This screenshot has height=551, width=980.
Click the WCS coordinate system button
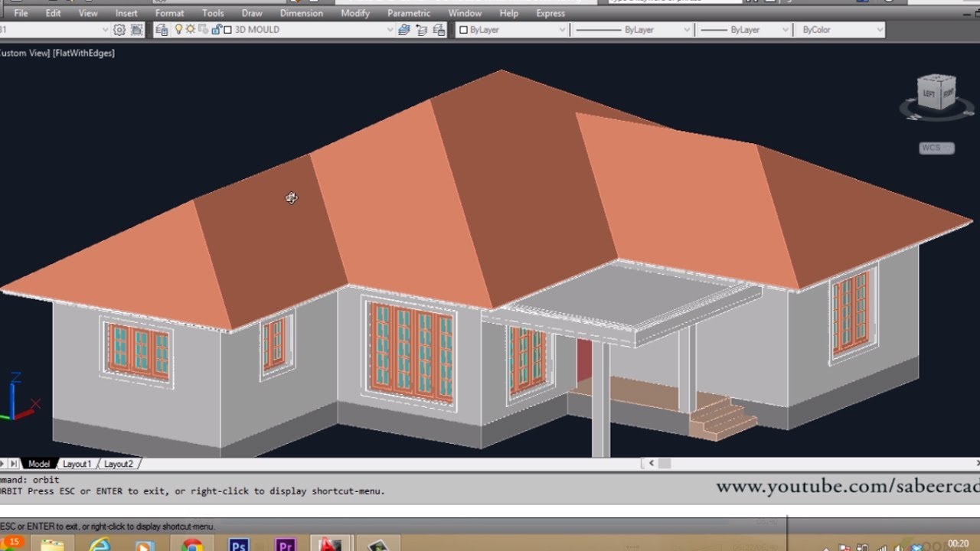click(x=936, y=148)
